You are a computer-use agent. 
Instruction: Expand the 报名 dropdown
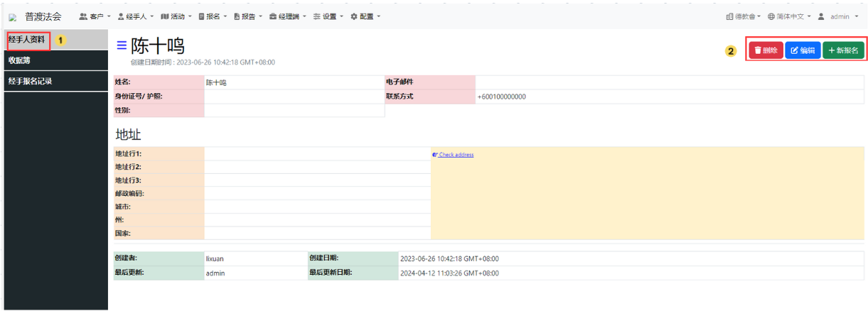(213, 16)
